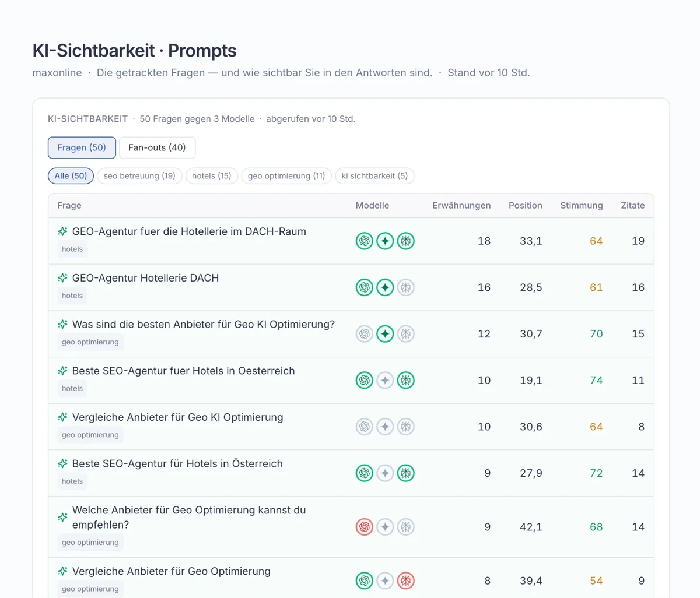
Task: Click Gemini icon in 'Vergleiche Anbieter für Geo Optimierung' row
Action: pos(385,581)
